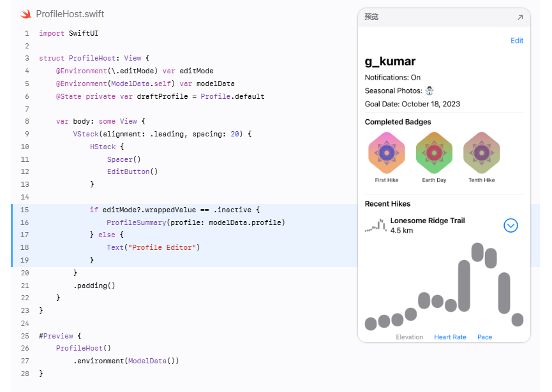Click the VStack alignment line
Viewport: 552px width, 392px height.
162,134
